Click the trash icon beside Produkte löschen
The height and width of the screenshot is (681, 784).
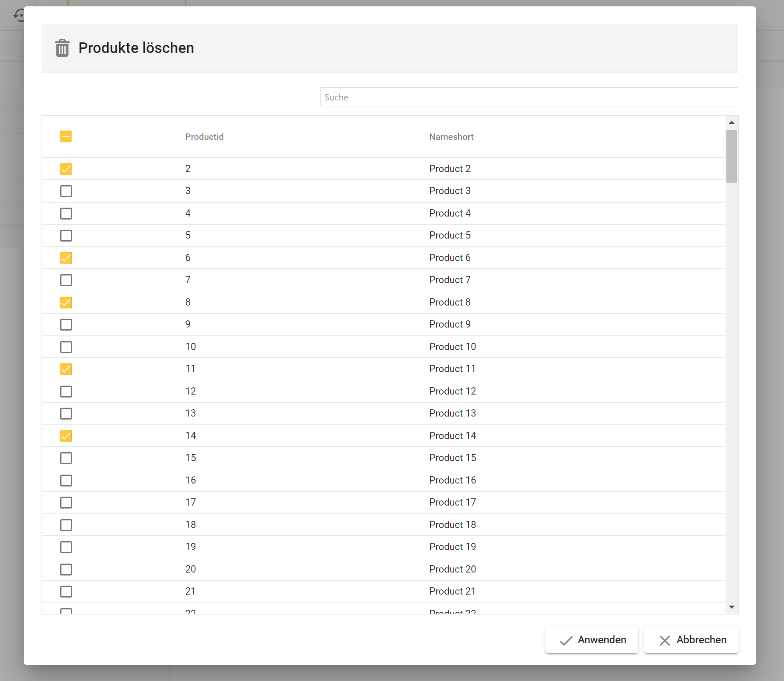click(x=62, y=48)
